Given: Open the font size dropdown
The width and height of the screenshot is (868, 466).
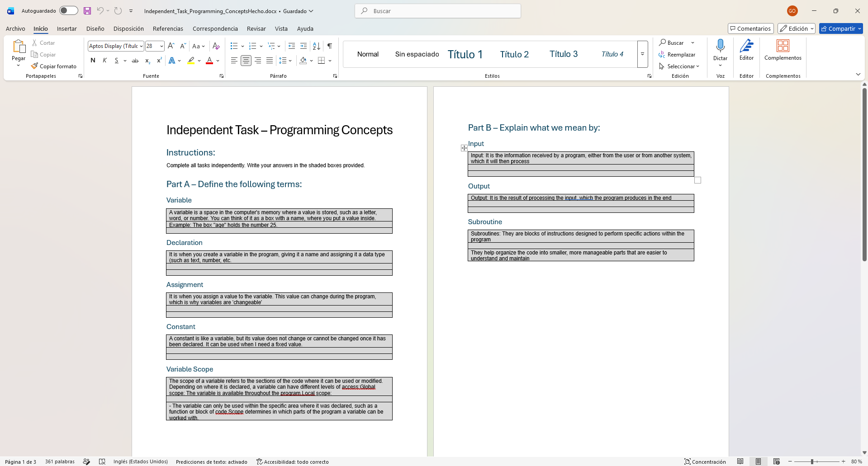Looking at the screenshot, I should click(x=161, y=46).
